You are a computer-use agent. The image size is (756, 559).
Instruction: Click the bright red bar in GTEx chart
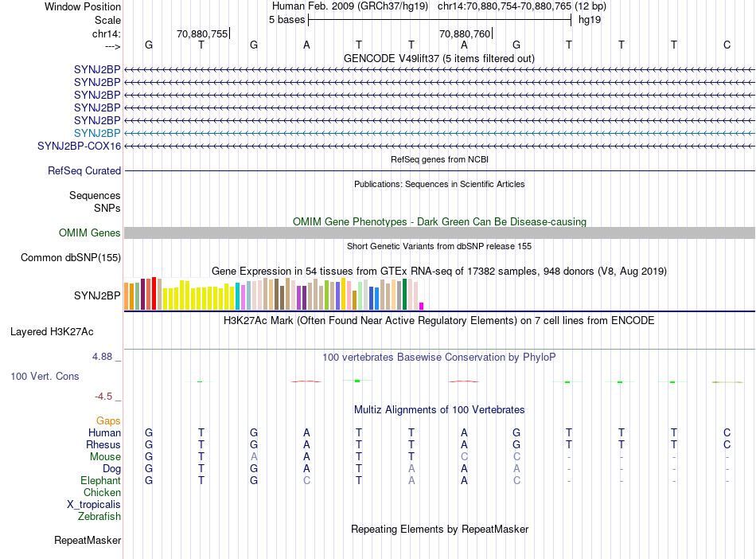click(x=154, y=293)
